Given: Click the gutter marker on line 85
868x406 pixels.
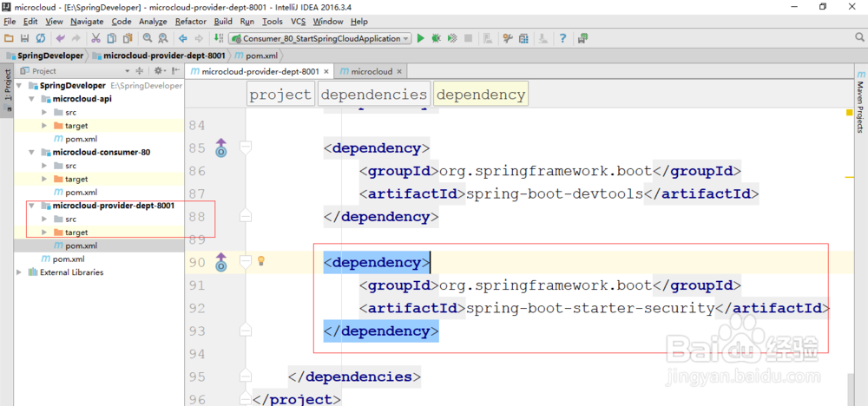Looking at the screenshot, I should 220,147.
